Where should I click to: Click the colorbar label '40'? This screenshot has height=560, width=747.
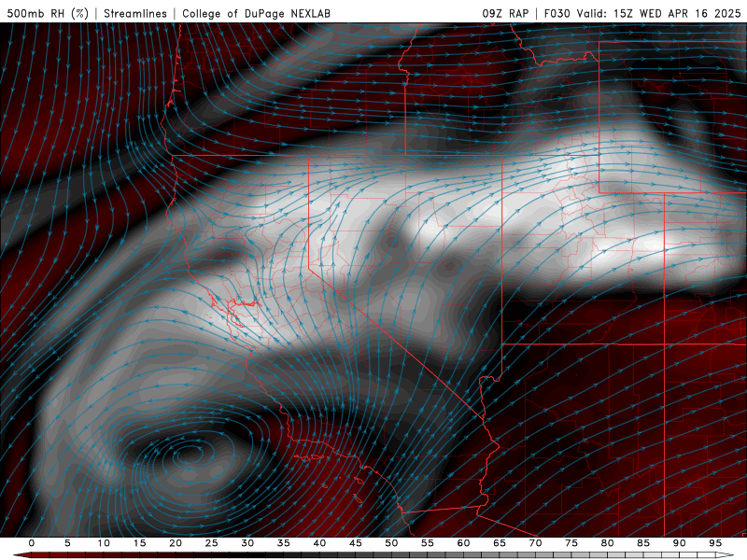(319, 543)
